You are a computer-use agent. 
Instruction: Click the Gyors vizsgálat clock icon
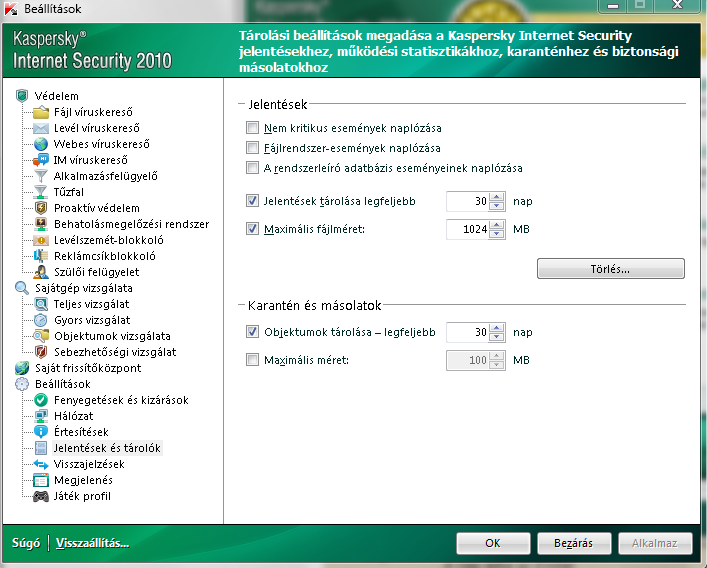tap(41, 320)
